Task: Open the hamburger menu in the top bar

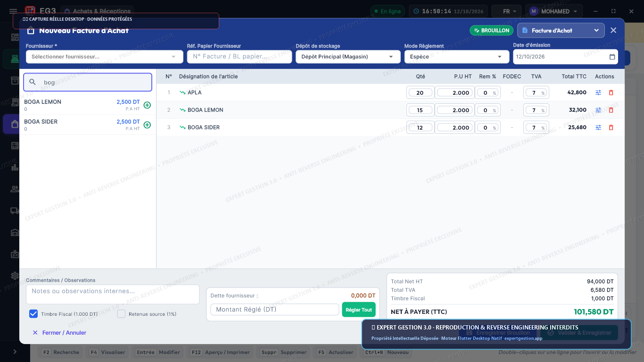Action: (x=13, y=11)
